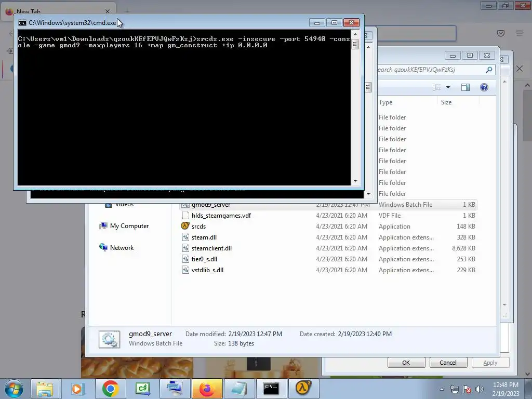The image size is (532, 399).
Task: Select the vstdlib_s.dll file
Action: [x=328, y=270]
